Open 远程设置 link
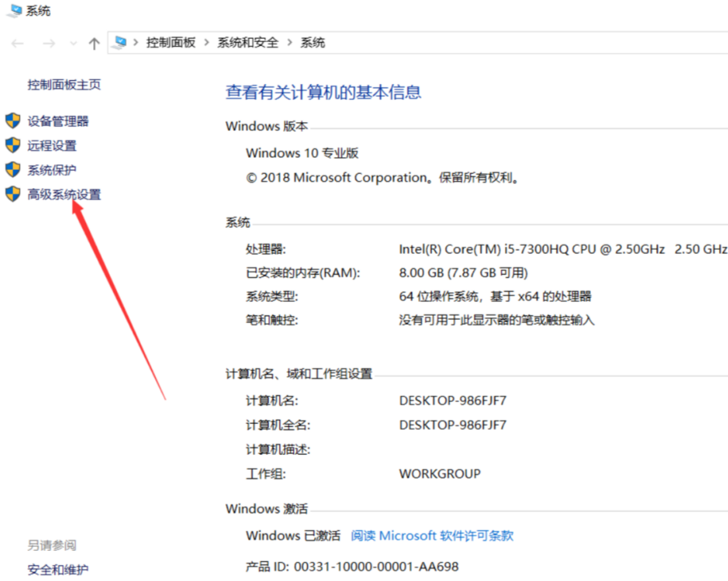The image size is (728, 581). click(52, 145)
